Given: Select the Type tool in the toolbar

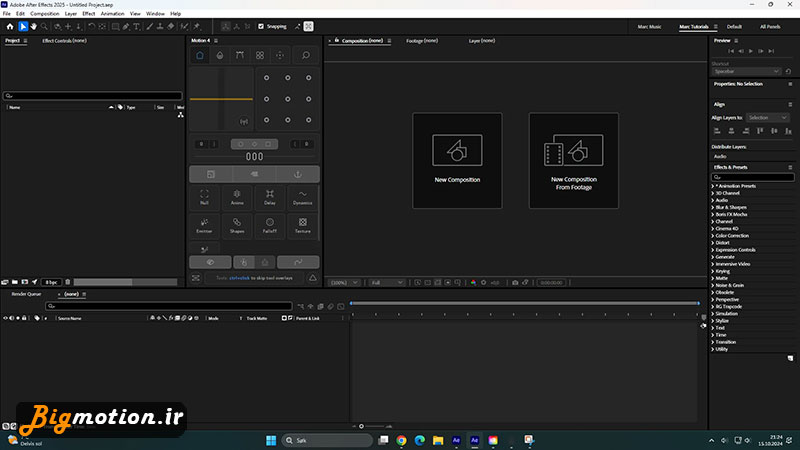Looking at the screenshot, I should [136, 26].
